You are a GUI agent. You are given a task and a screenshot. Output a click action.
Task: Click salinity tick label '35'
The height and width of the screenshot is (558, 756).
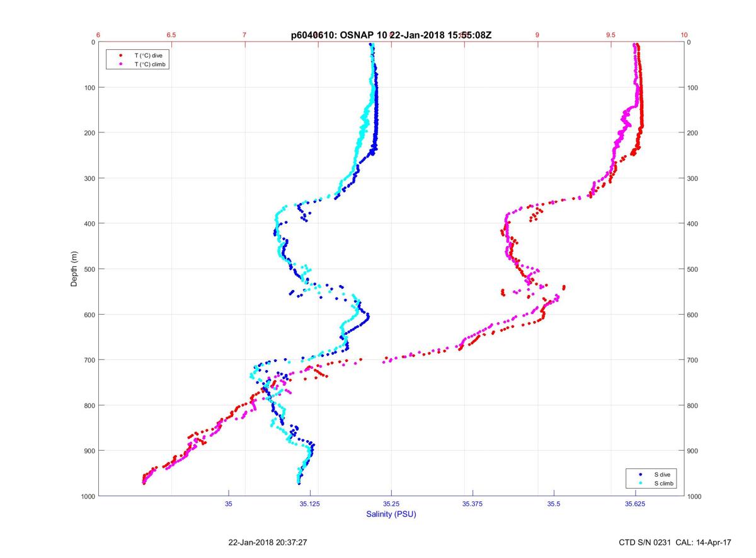click(x=229, y=504)
